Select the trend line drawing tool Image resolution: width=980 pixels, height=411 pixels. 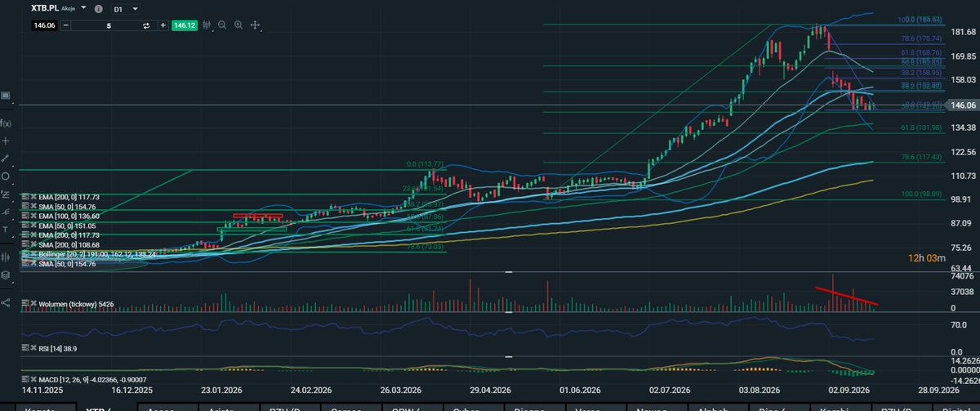(x=6, y=159)
